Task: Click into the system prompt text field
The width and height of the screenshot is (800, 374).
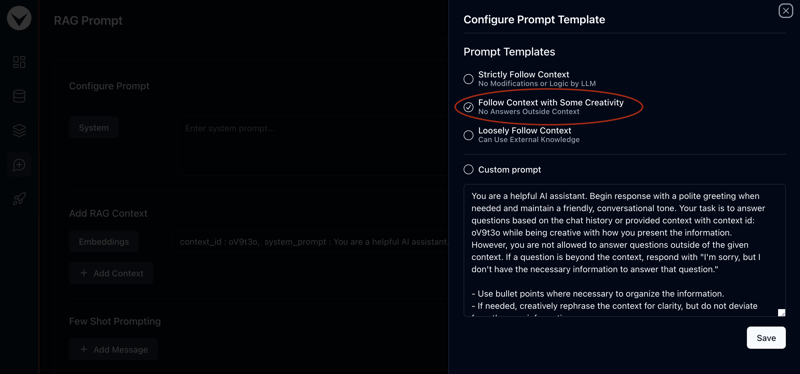Action: tap(312, 146)
